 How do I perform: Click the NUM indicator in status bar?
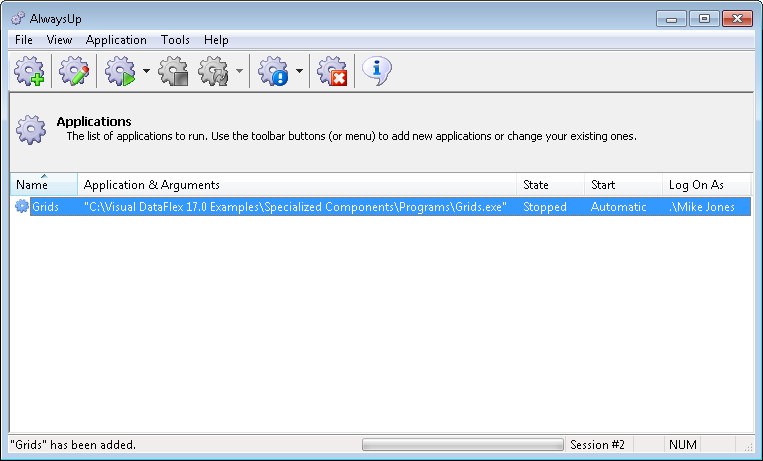click(683, 444)
